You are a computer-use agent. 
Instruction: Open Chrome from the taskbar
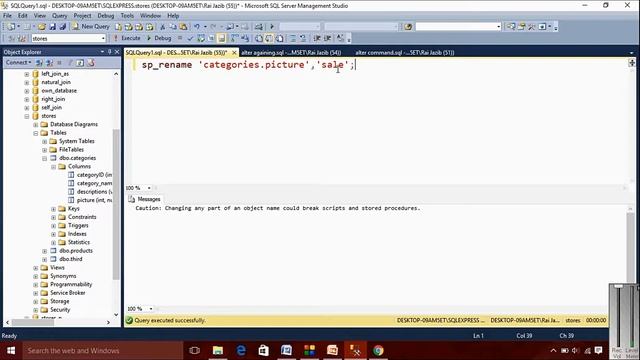pos(378,351)
